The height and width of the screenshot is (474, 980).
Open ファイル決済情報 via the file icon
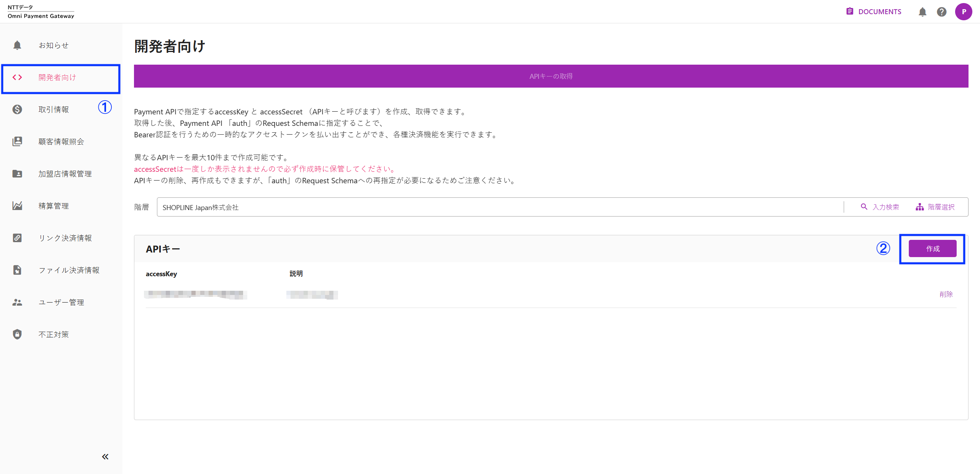point(17,270)
